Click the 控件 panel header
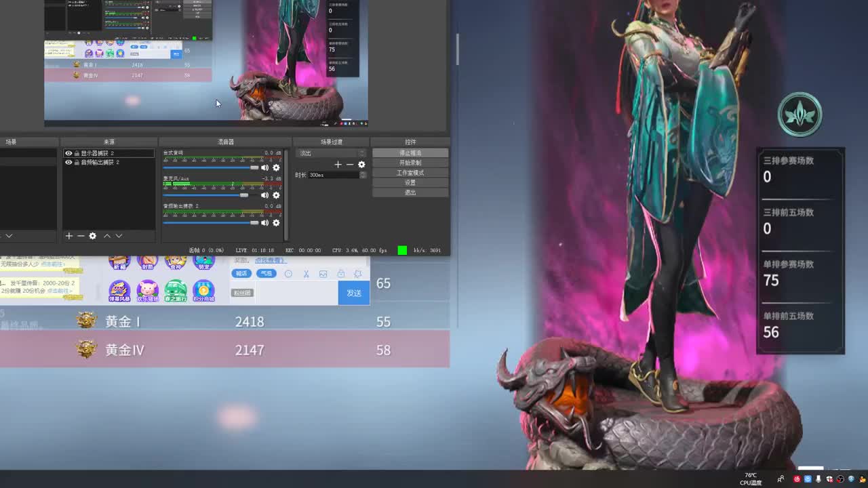The width and height of the screenshot is (868, 488). [x=410, y=142]
